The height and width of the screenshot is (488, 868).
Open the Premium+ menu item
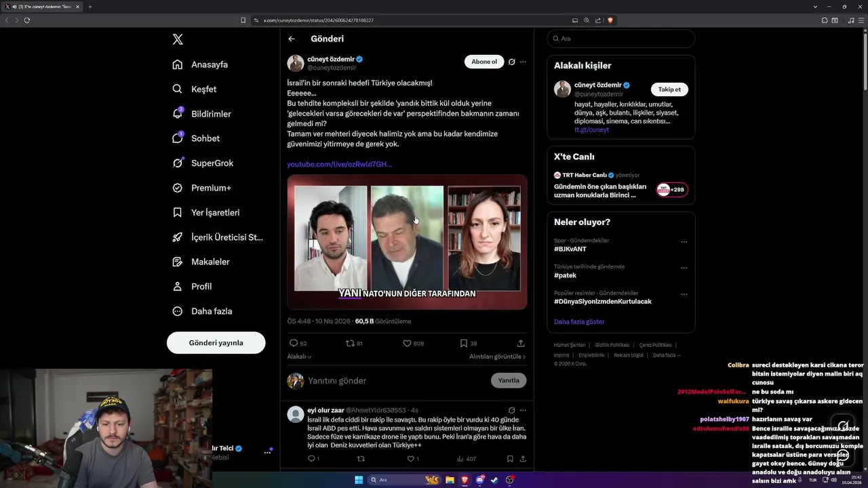tap(201, 188)
